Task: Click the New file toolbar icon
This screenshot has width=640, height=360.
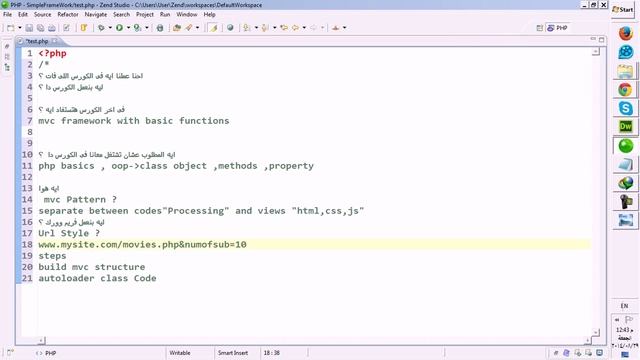Action: (11, 28)
